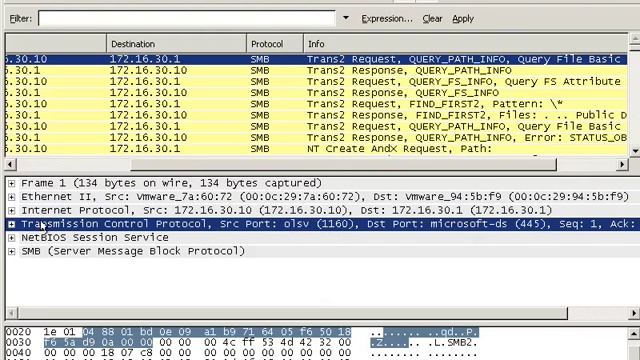Screen dimensions: 640x360
Task: Click the hex bytes row at offset 0020
Action: [197, 332]
